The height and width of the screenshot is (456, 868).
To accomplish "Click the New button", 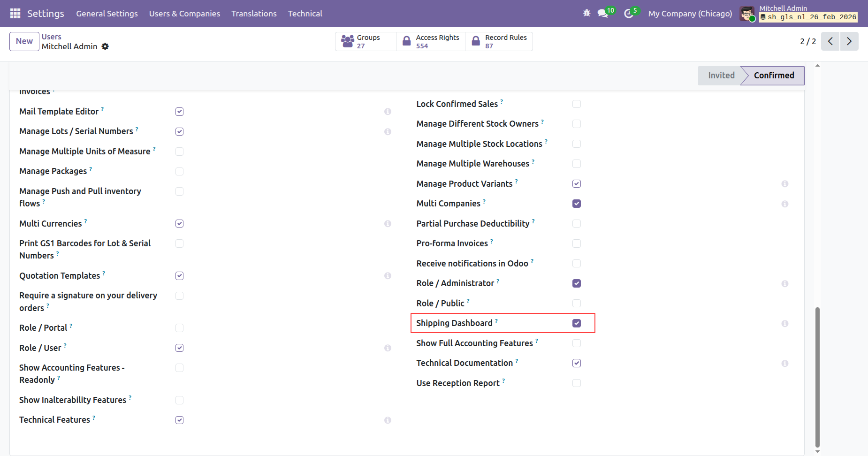I will [24, 41].
